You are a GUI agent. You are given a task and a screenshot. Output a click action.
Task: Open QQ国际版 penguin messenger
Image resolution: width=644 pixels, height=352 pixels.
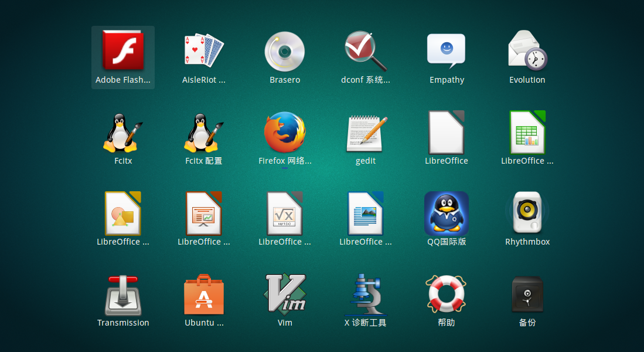click(447, 214)
